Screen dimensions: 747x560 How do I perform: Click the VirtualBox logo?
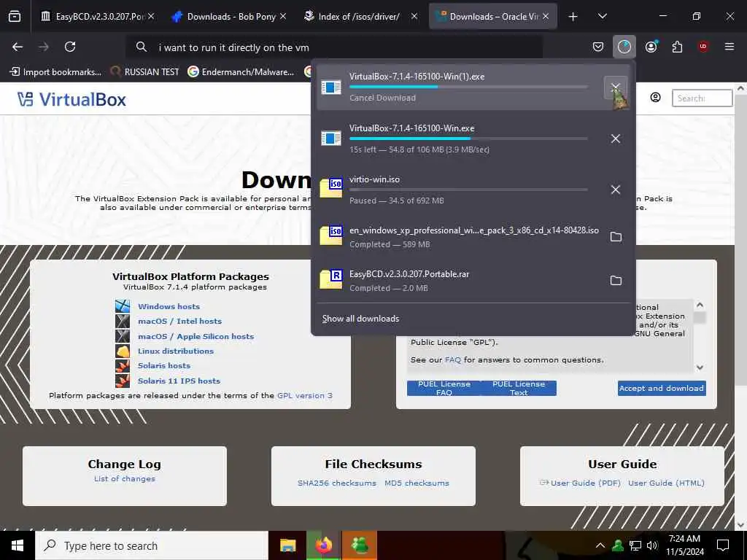(72, 99)
